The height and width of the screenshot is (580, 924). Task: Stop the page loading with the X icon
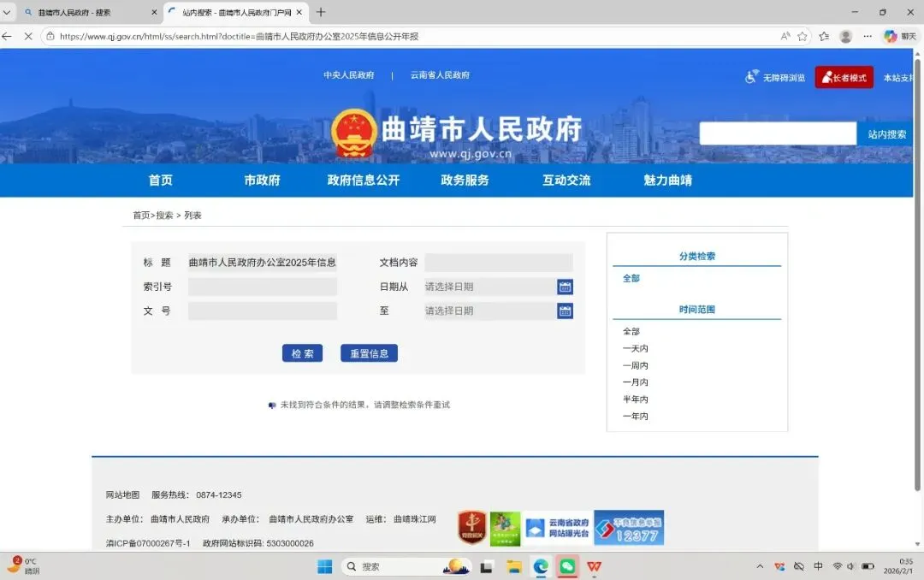click(27, 37)
